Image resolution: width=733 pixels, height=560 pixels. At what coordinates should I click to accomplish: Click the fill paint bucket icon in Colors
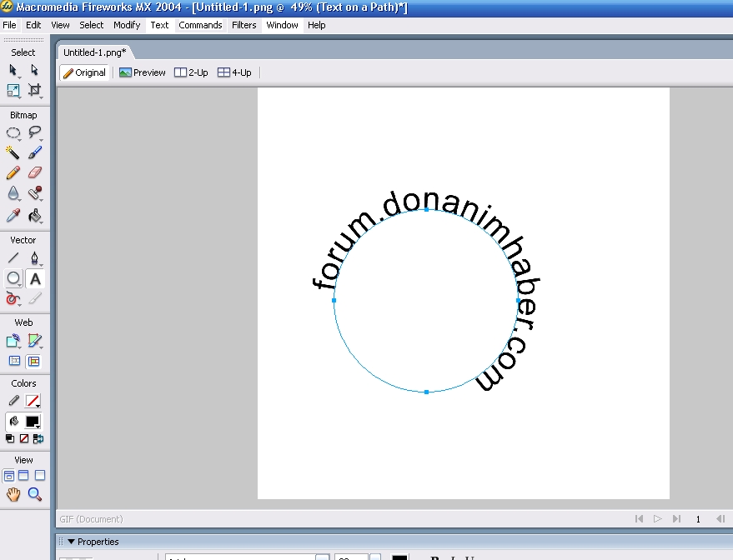point(13,422)
